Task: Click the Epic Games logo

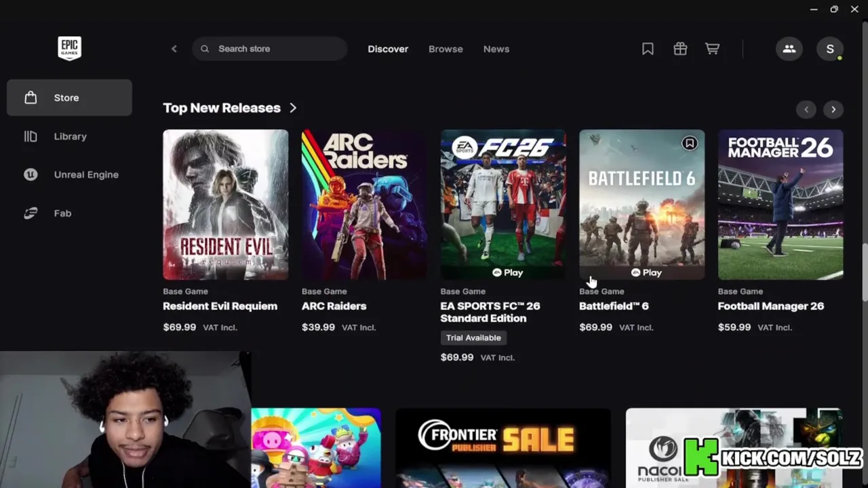Action: (69, 49)
